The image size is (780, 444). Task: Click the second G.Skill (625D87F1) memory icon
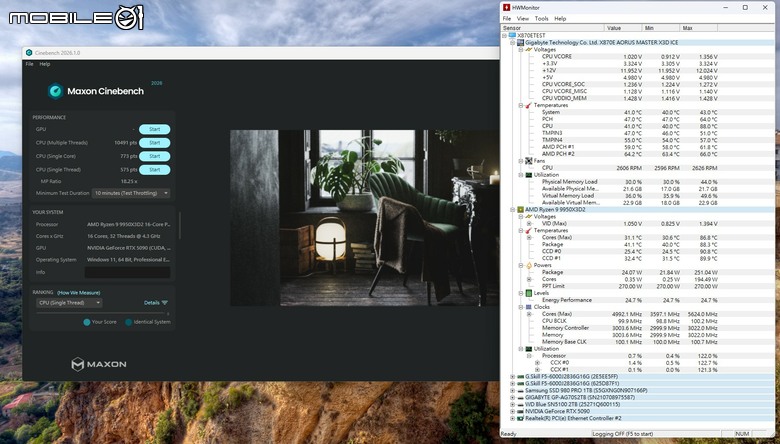520,384
